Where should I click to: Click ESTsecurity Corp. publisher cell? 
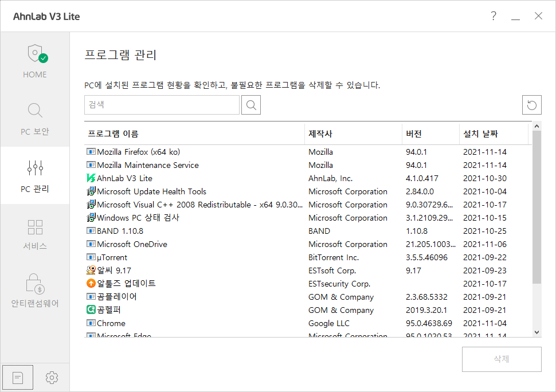tap(339, 284)
